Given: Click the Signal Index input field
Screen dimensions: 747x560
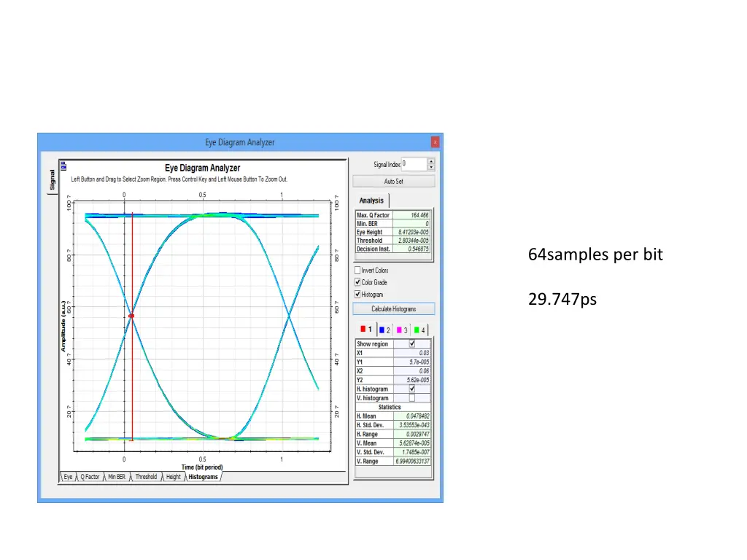Looking at the screenshot, I should [x=414, y=164].
